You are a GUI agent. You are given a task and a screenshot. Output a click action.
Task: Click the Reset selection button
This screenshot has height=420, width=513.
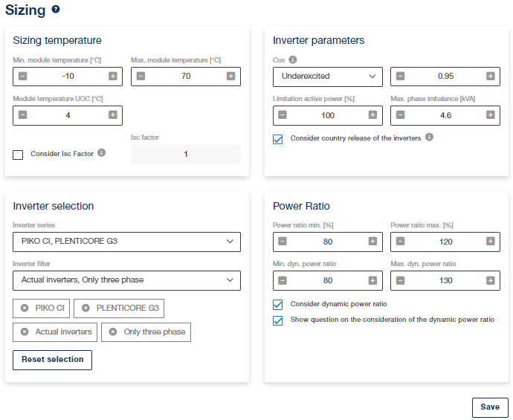coord(52,360)
